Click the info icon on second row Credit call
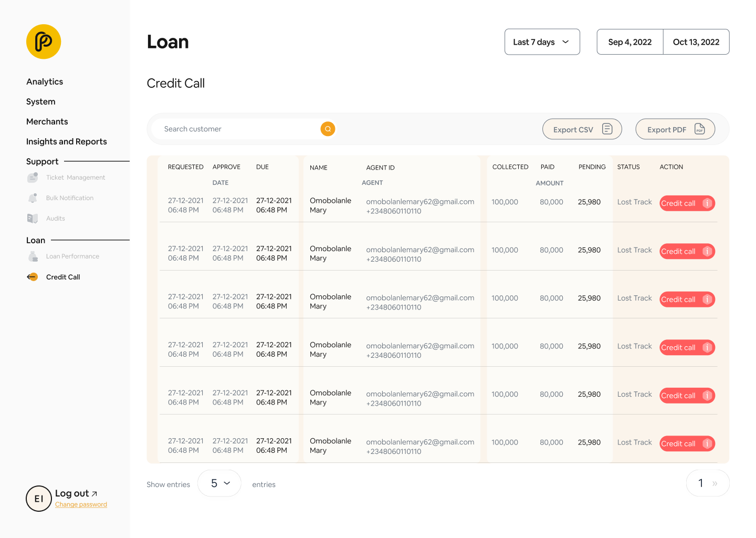Viewport: 756px width, 538px height. [x=707, y=251]
